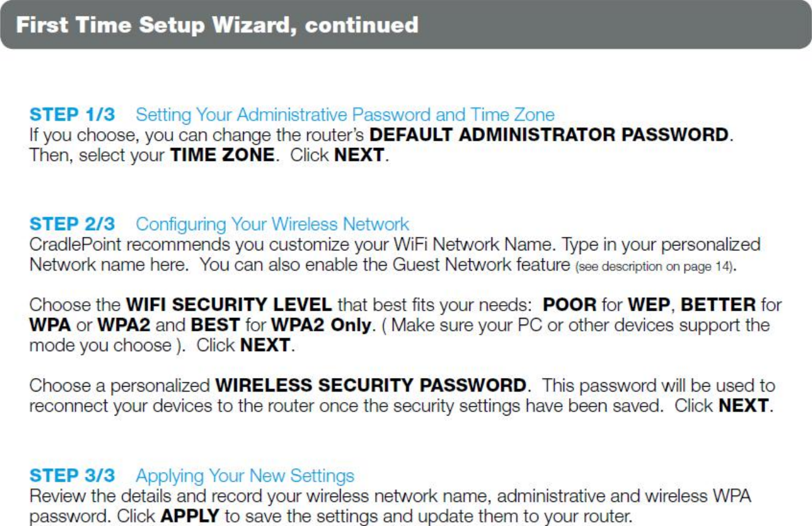This screenshot has width=812, height=526.
Task: Click NEXT after security settings sentence
Action: (x=743, y=406)
